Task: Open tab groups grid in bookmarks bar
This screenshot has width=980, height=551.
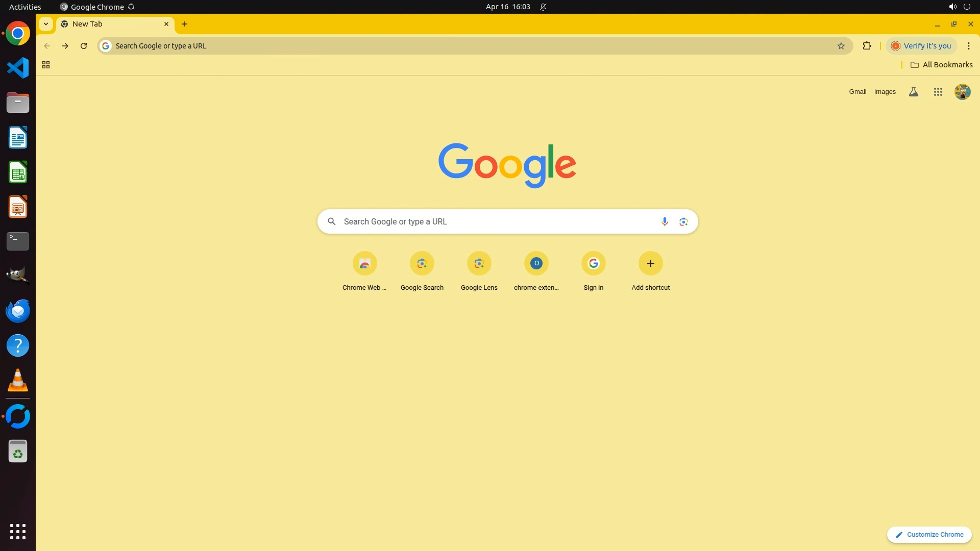Action: [x=46, y=65]
